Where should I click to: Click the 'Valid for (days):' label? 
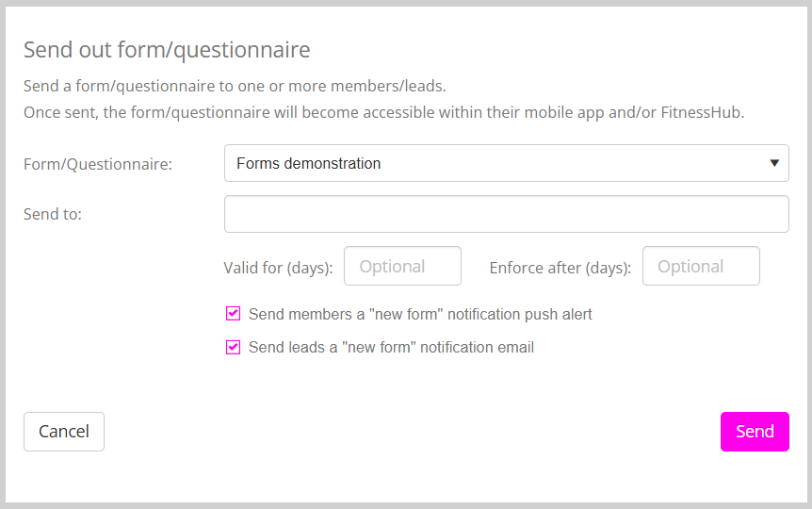click(278, 268)
